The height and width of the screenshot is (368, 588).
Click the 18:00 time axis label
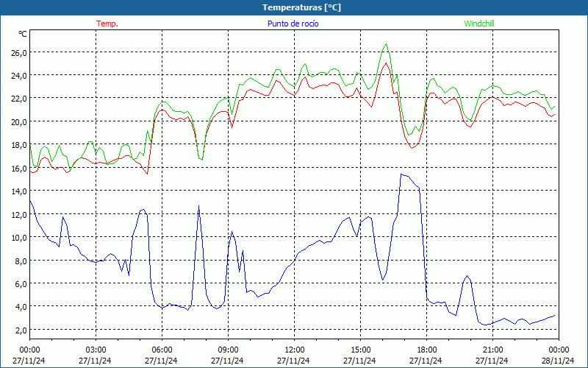pyautogui.click(x=426, y=350)
